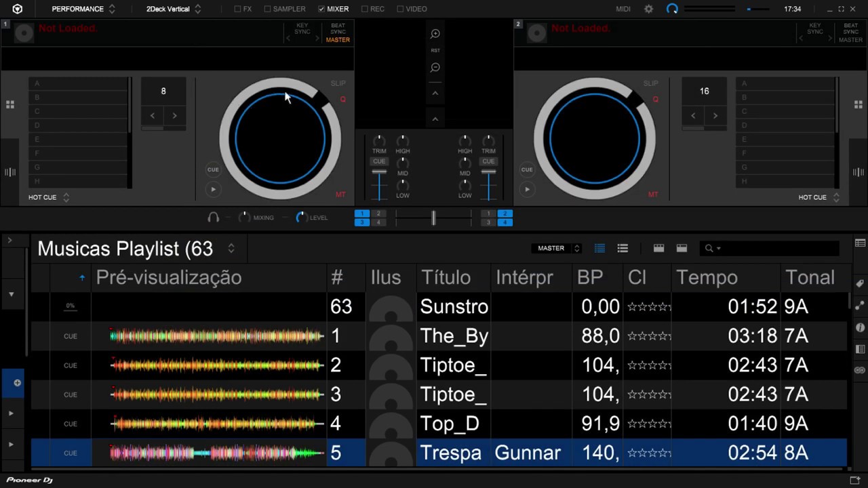Viewport: 868px width, 488px height.
Task: Adjust the crossfader slider
Action: pos(433,218)
